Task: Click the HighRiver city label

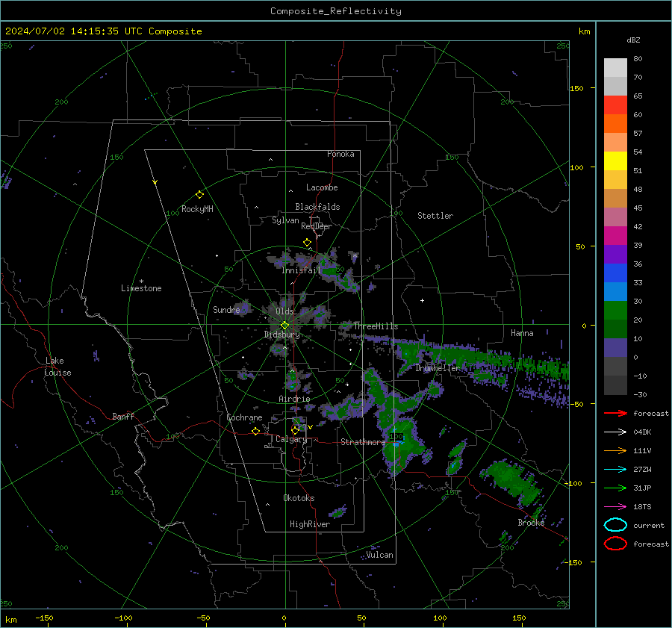Action: pyautogui.click(x=310, y=524)
